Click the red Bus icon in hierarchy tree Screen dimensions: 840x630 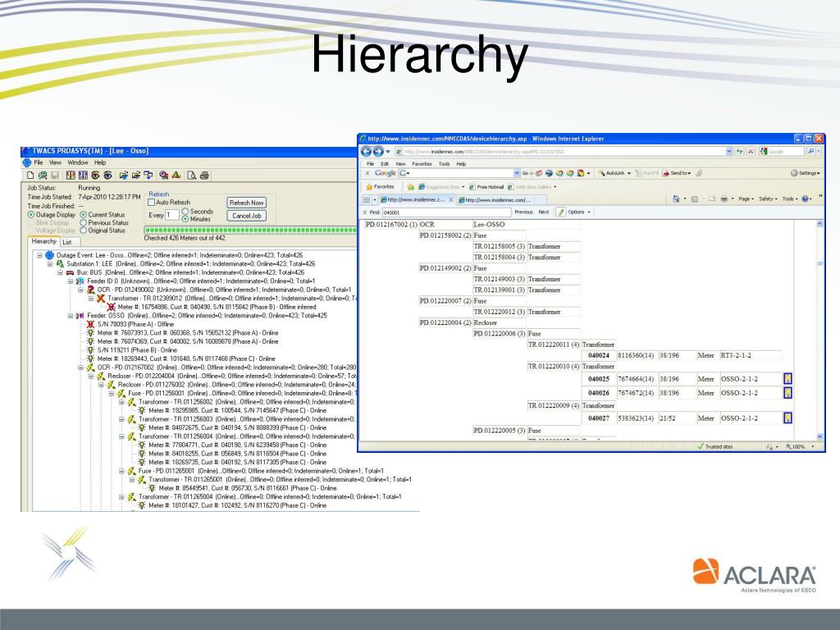tap(71, 272)
